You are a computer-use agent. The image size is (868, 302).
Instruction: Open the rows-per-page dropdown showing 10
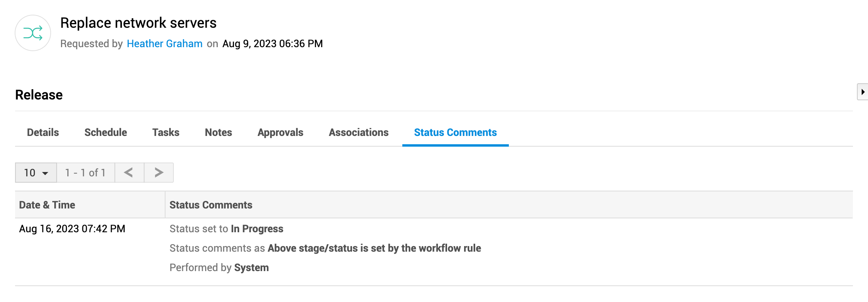[36, 172]
